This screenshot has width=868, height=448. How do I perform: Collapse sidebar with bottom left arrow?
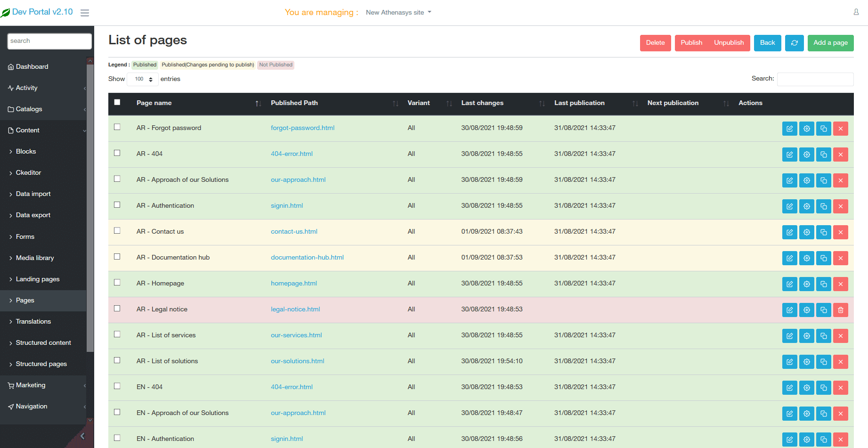82,436
